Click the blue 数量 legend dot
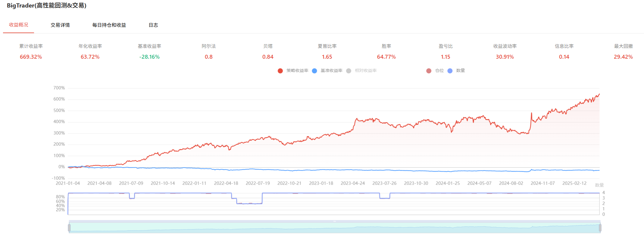 click(450, 71)
